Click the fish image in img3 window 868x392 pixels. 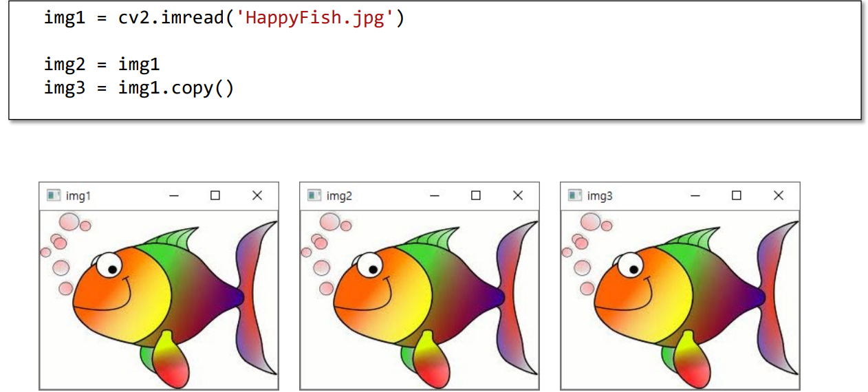pyautogui.click(x=680, y=300)
